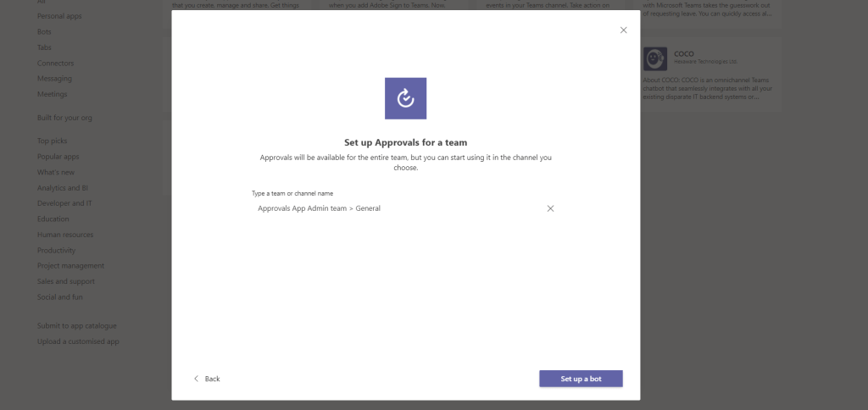The height and width of the screenshot is (410, 868).
Task: Close the Approvals setup dialog
Action: [x=624, y=30]
